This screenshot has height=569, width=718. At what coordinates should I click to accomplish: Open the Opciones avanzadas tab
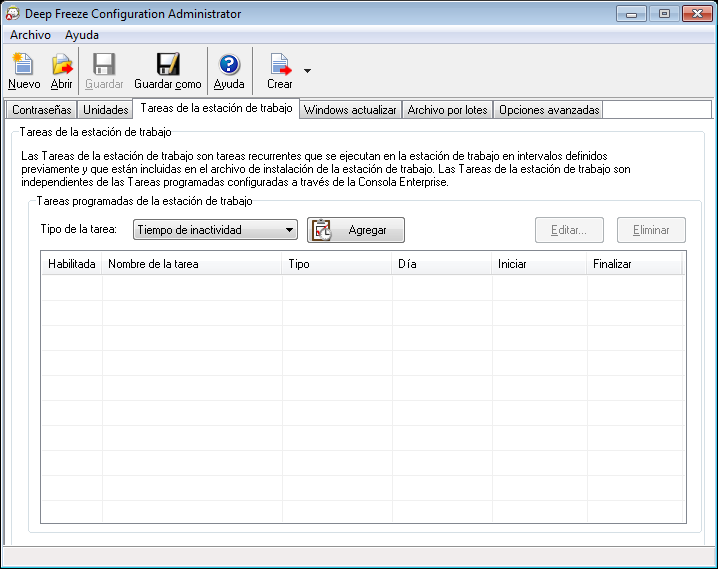click(x=549, y=110)
